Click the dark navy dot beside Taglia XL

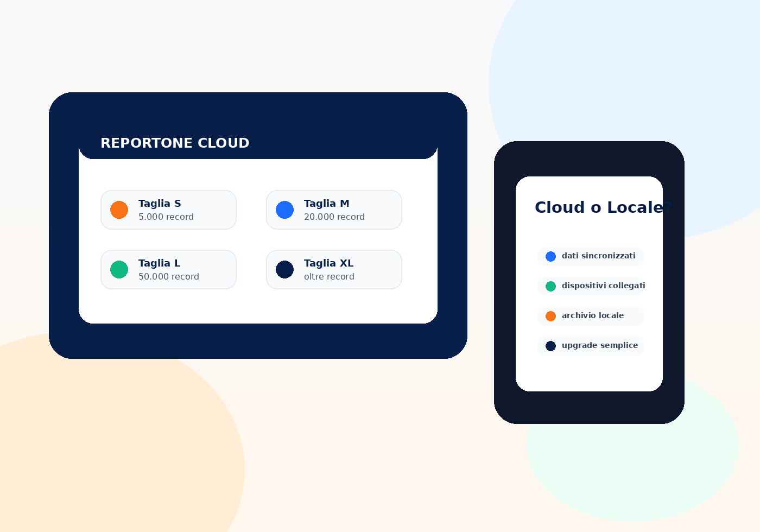(284, 269)
